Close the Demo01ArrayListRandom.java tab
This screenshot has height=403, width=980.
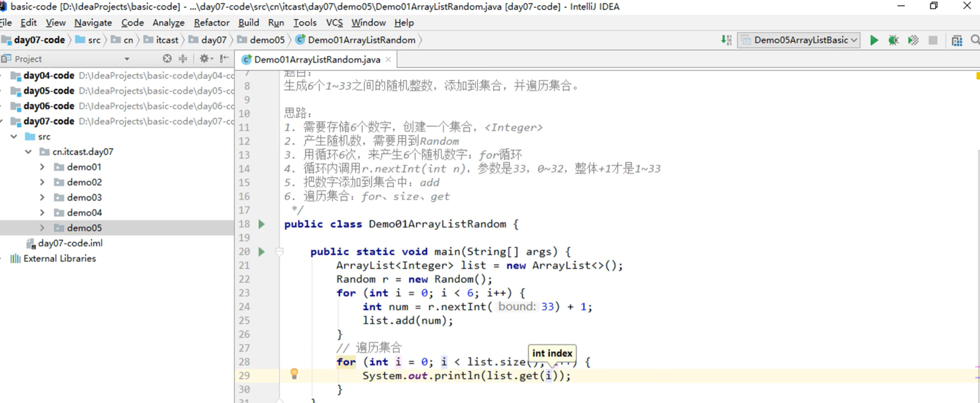click(388, 60)
